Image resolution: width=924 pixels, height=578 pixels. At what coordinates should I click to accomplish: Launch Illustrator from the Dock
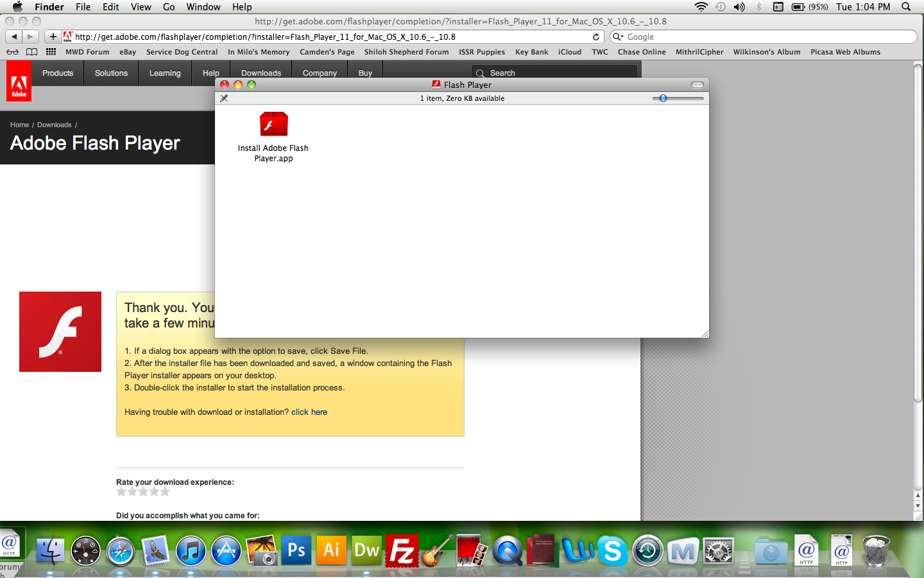pos(331,550)
